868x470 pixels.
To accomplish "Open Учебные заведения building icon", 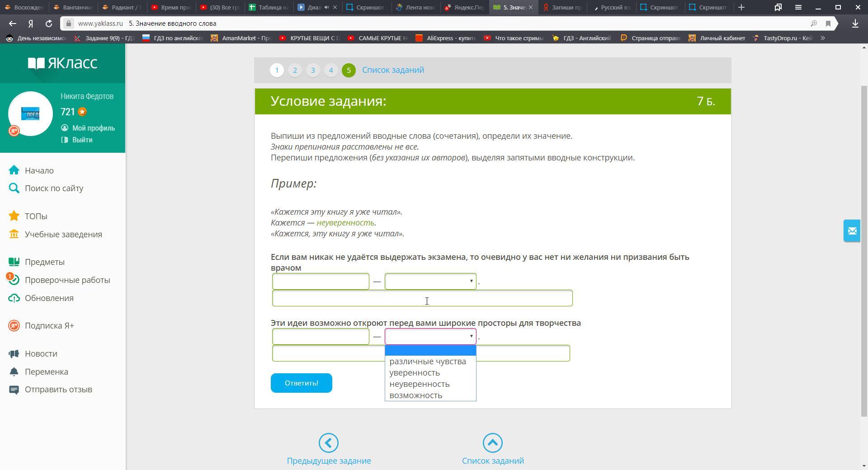I will pos(14,234).
